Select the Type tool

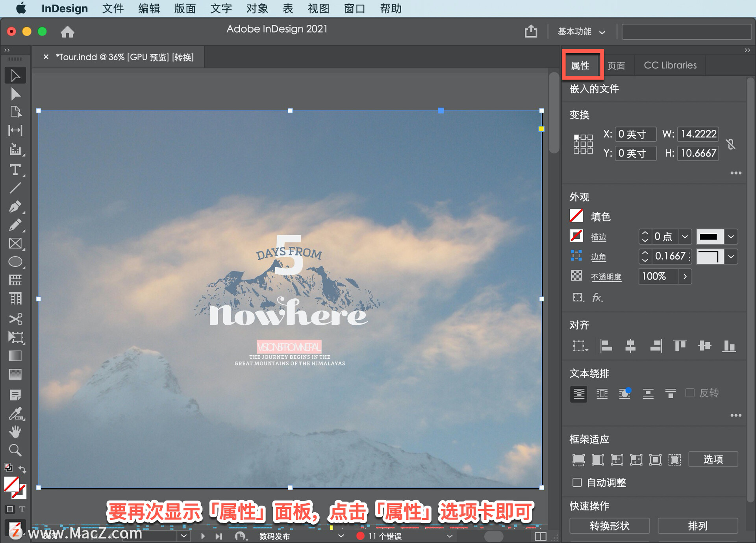[15, 170]
